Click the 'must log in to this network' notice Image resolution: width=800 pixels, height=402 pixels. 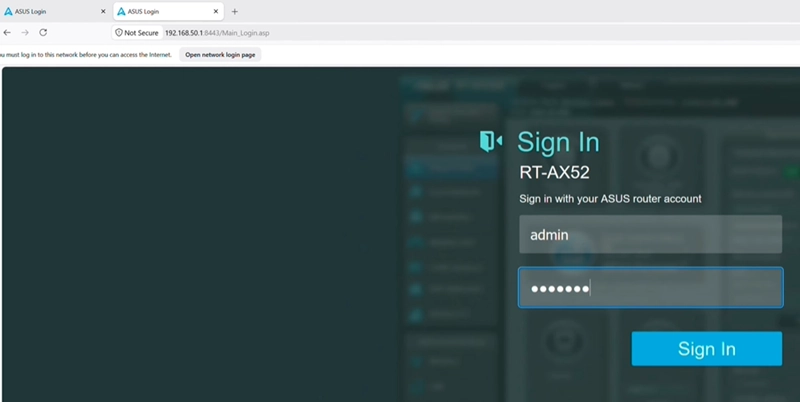click(86, 55)
